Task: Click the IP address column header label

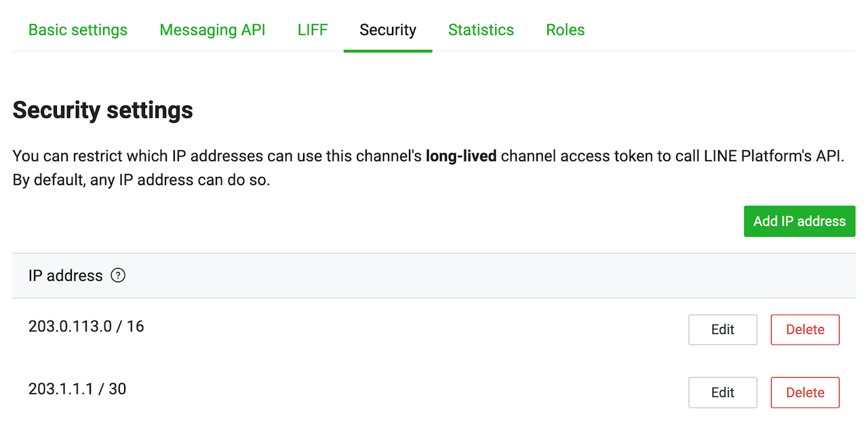Action: click(x=66, y=275)
